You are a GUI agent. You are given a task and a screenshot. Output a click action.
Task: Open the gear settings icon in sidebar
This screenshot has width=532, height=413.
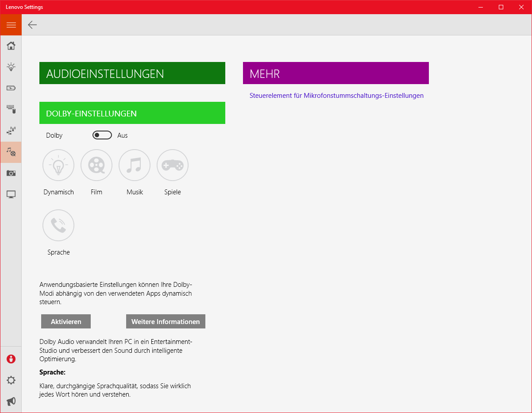click(x=11, y=380)
